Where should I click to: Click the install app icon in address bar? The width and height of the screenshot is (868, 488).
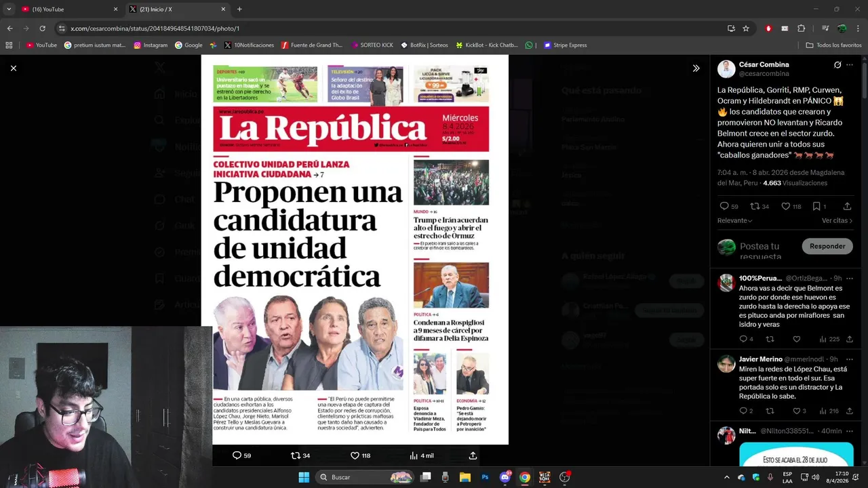pyautogui.click(x=731, y=28)
